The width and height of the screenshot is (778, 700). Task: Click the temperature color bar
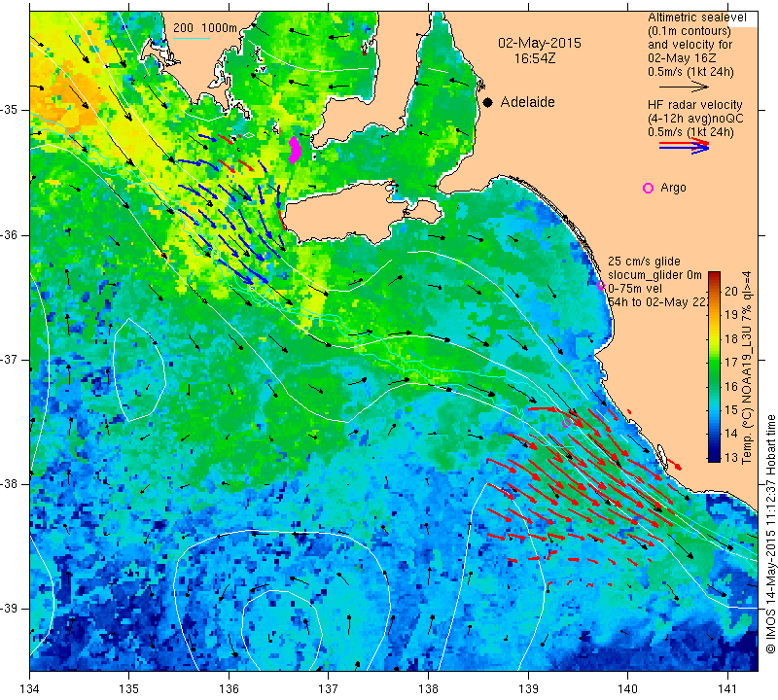pyautogui.click(x=714, y=367)
